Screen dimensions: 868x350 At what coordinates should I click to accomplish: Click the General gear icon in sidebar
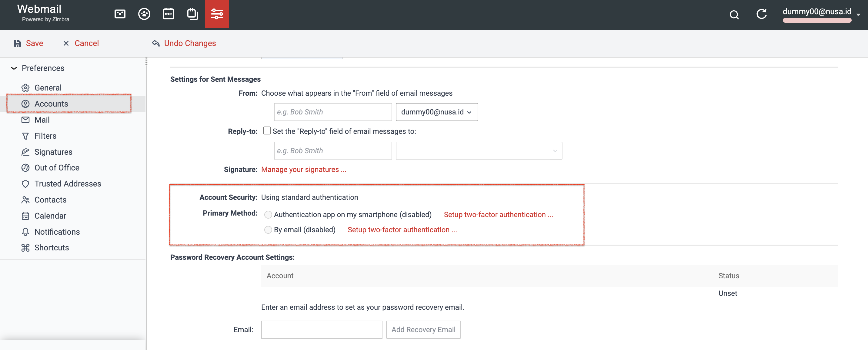25,88
